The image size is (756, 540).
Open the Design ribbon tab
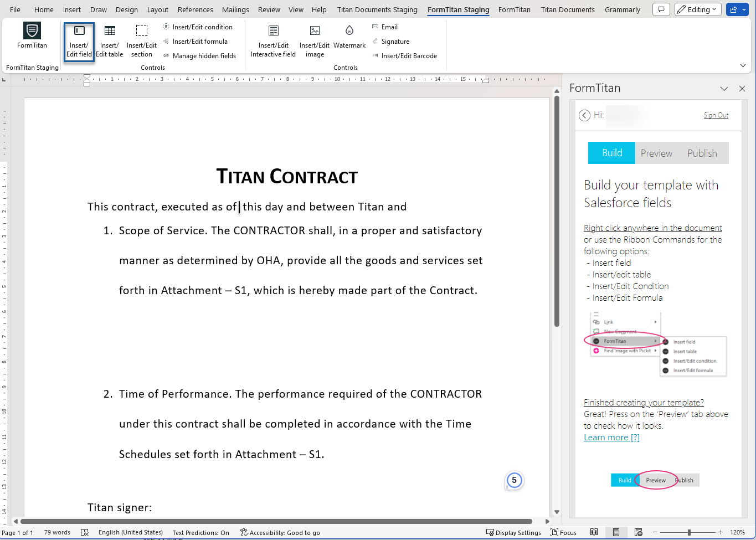(x=127, y=9)
